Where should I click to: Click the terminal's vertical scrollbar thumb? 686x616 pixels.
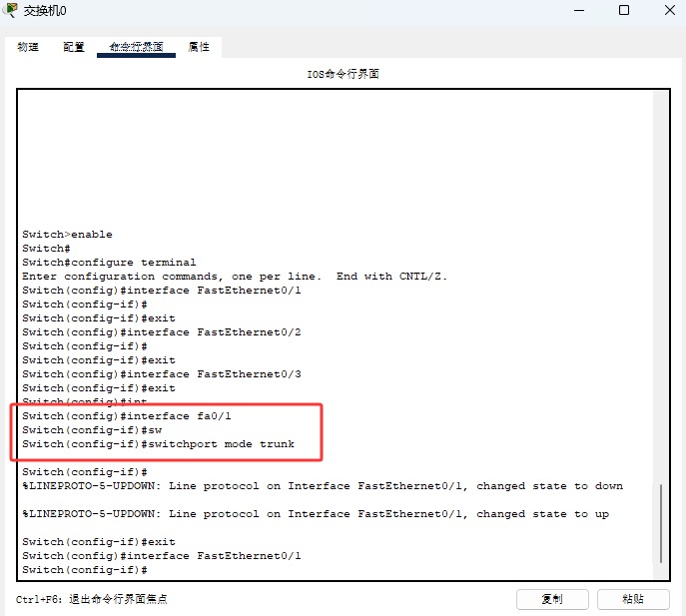pyautogui.click(x=660, y=523)
